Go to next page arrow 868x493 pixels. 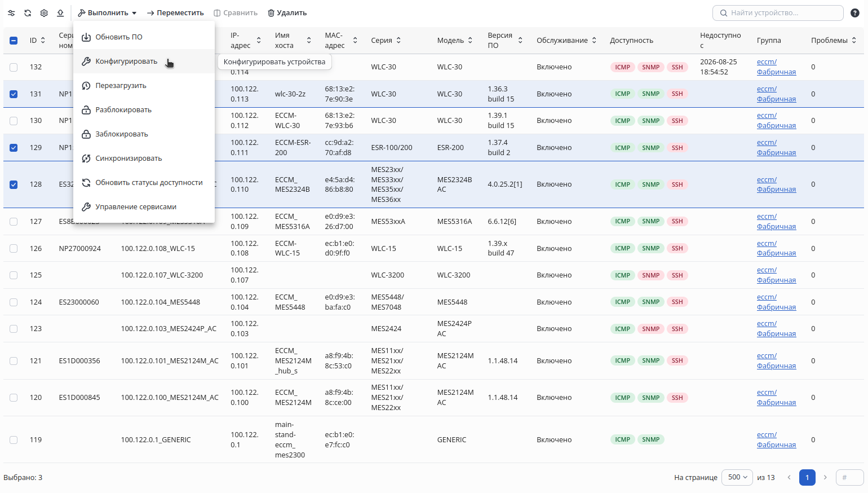click(x=825, y=477)
